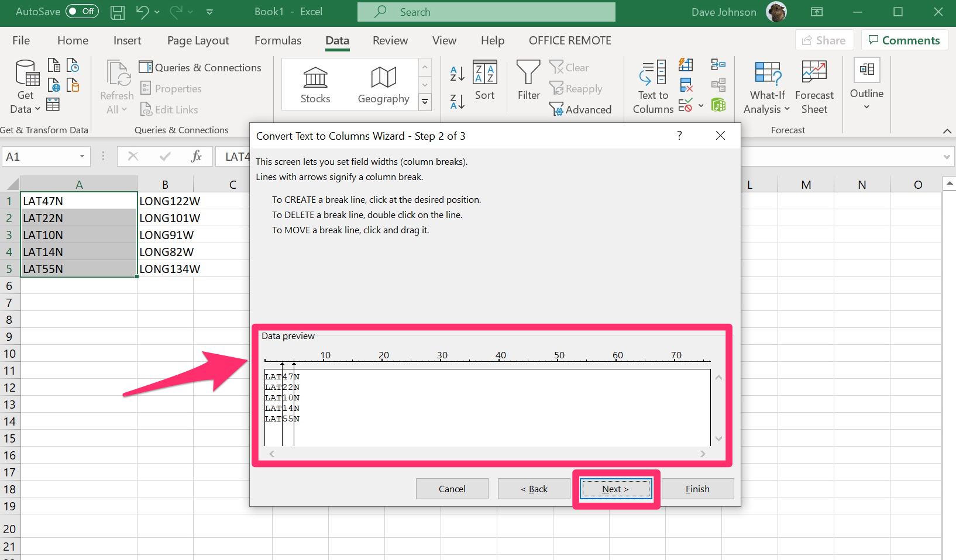Click the Next button in wizard
The width and height of the screenshot is (956, 560).
coord(615,489)
